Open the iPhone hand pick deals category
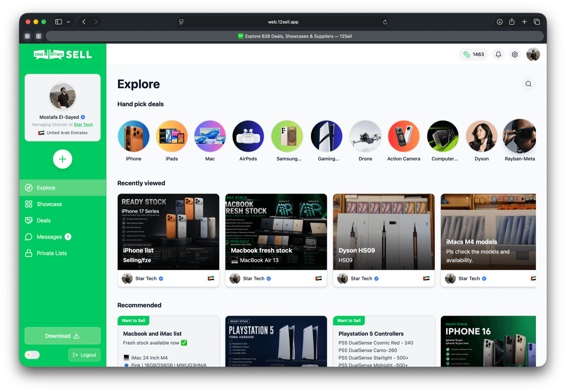The image size is (566, 392). coord(134,136)
